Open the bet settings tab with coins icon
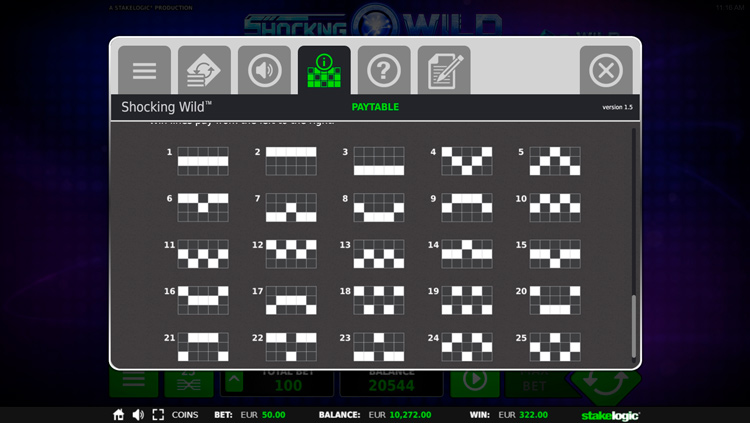 tap(204, 71)
